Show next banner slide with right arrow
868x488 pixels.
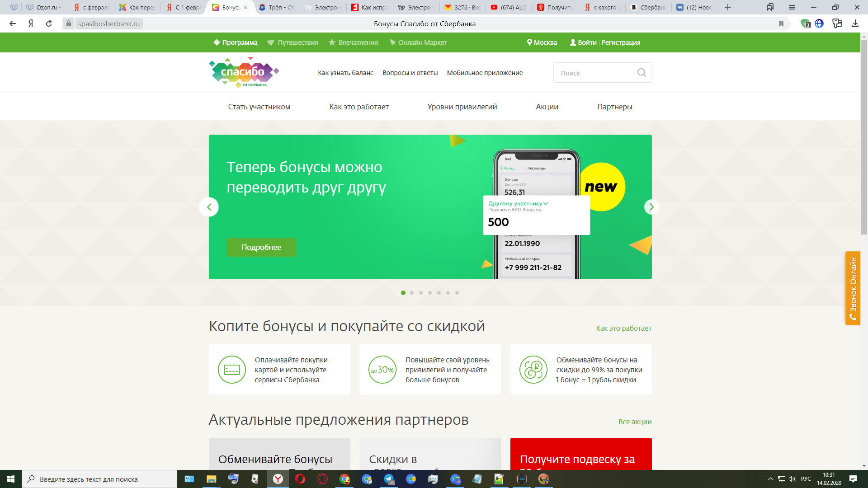(x=651, y=207)
